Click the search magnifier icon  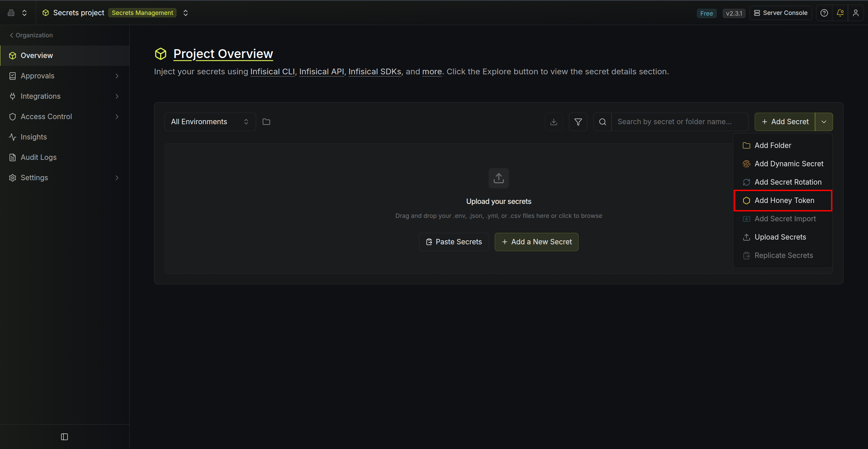click(603, 122)
